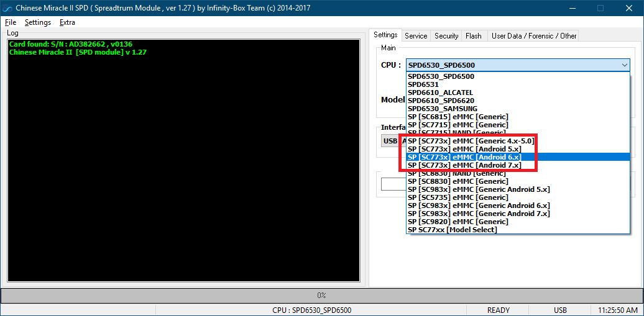Select the Settings tab
The height and width of the screenshot is (316, 644).
click(x=385, y=35)
